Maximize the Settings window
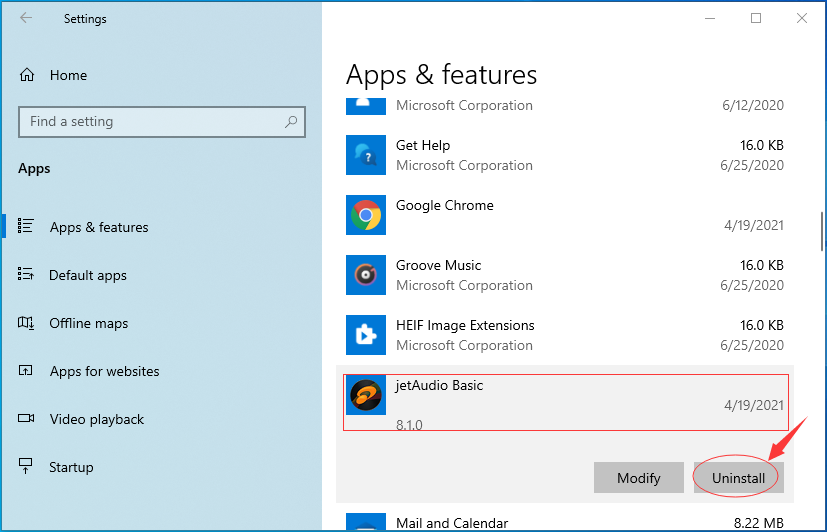 (x=756, y=18)
